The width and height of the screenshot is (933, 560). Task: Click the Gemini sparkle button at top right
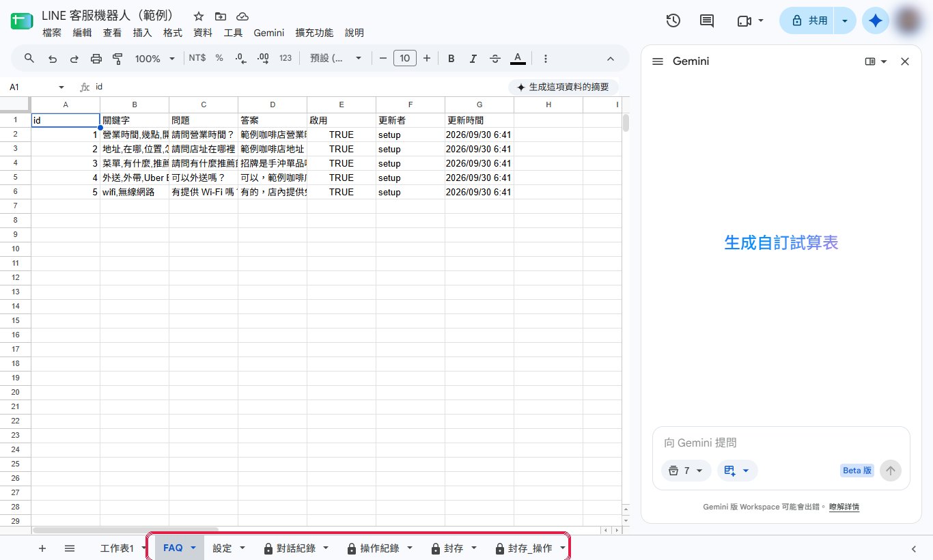coord(876,21)
